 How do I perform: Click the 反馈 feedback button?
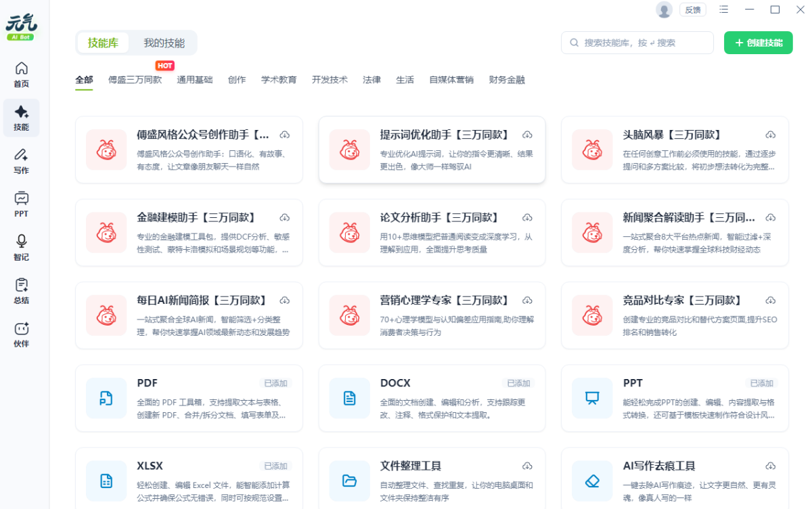coord(693,9)
